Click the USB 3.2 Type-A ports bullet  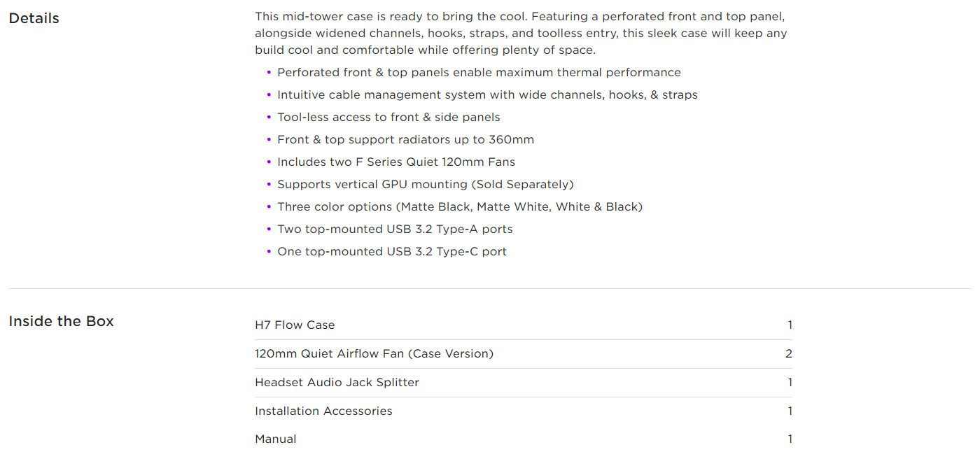pos(395,230)
